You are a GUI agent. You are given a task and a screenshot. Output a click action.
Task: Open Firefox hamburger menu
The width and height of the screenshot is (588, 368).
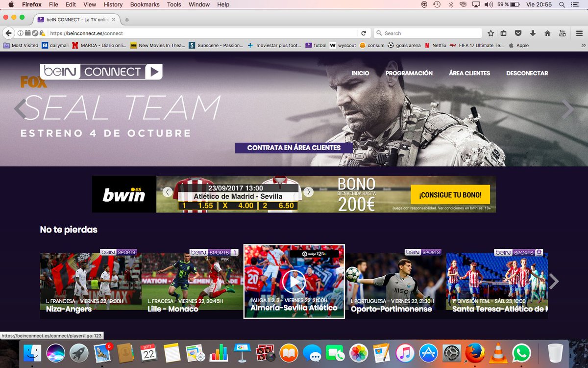[x=579, y=33]
